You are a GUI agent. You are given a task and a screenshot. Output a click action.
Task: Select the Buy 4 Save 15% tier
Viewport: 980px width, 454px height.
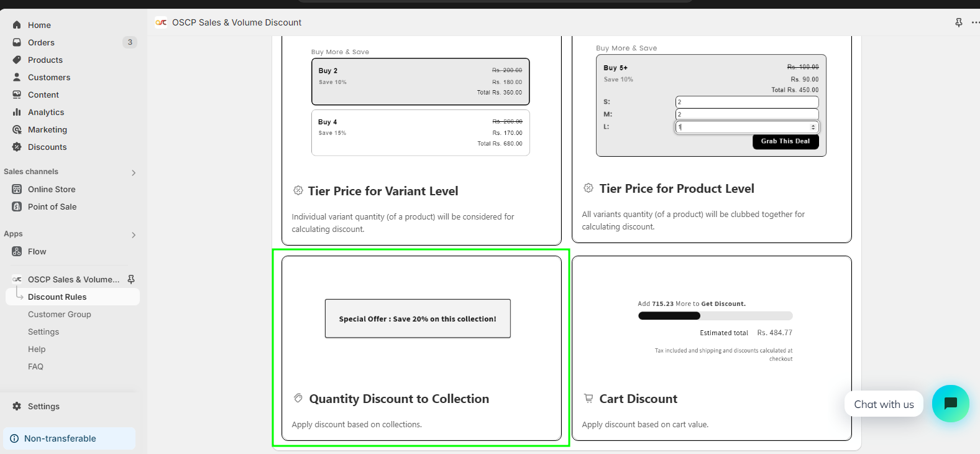pyautogui.click(x=420, y=132)
